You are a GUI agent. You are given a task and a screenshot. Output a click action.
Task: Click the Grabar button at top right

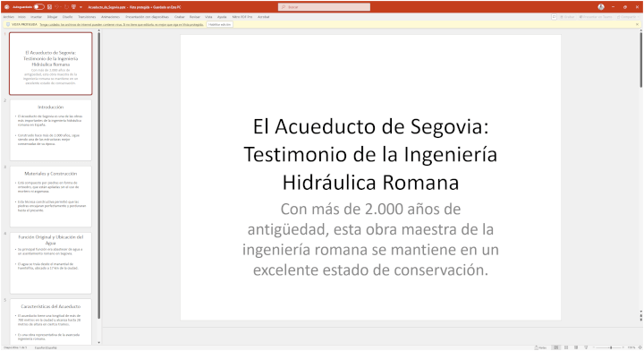tap(567, 17)
